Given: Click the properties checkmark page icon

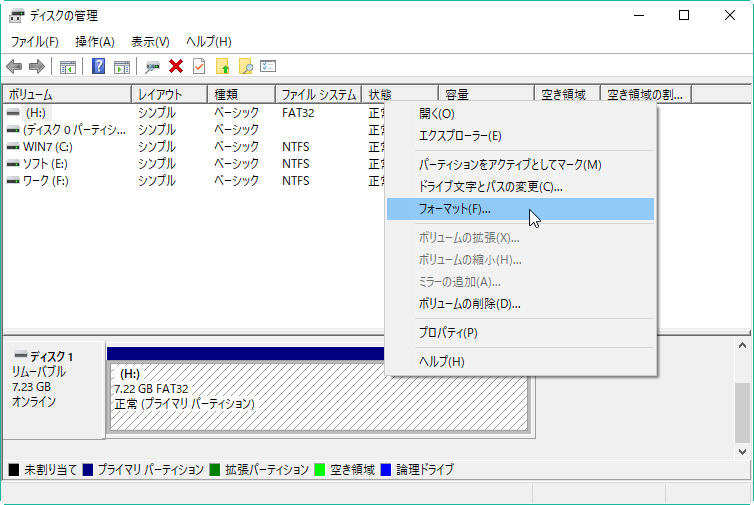Looking at the screenshot, I should (x=199, y=66).
